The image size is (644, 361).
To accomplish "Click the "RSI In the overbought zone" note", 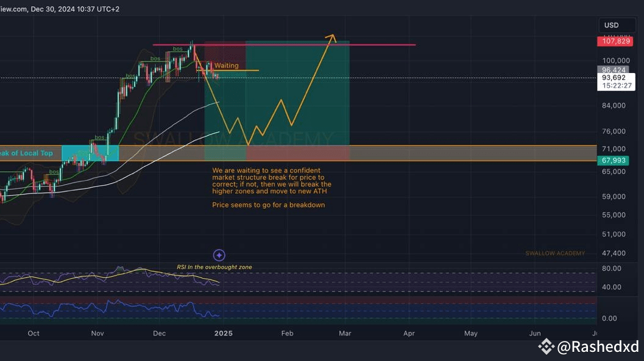I will point(213,267).
